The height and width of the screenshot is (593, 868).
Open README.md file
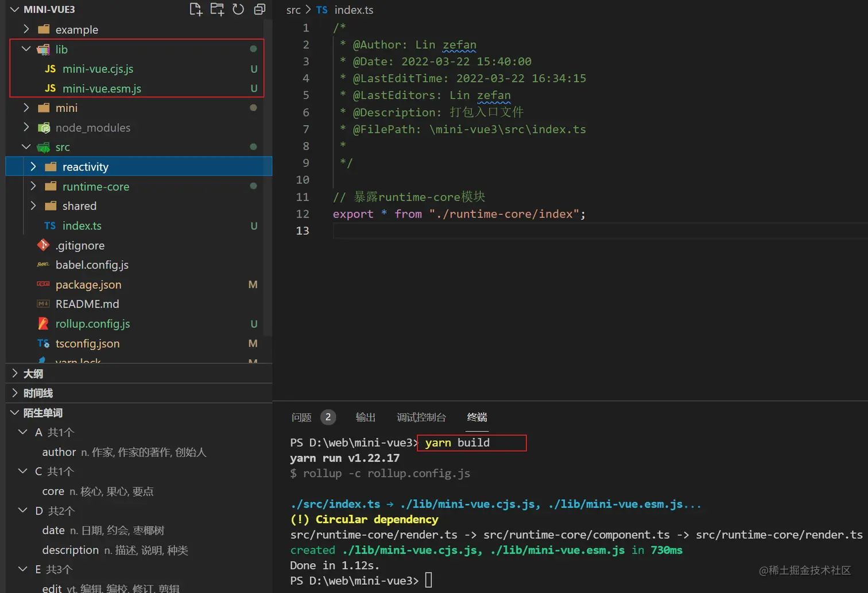pyautogui.click(x=87, y=304)
